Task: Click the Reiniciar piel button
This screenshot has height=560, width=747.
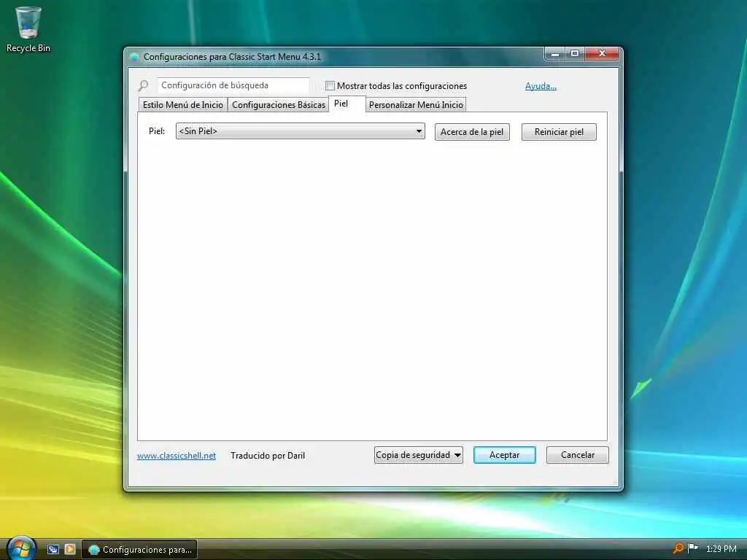Action: coord(559,132)
